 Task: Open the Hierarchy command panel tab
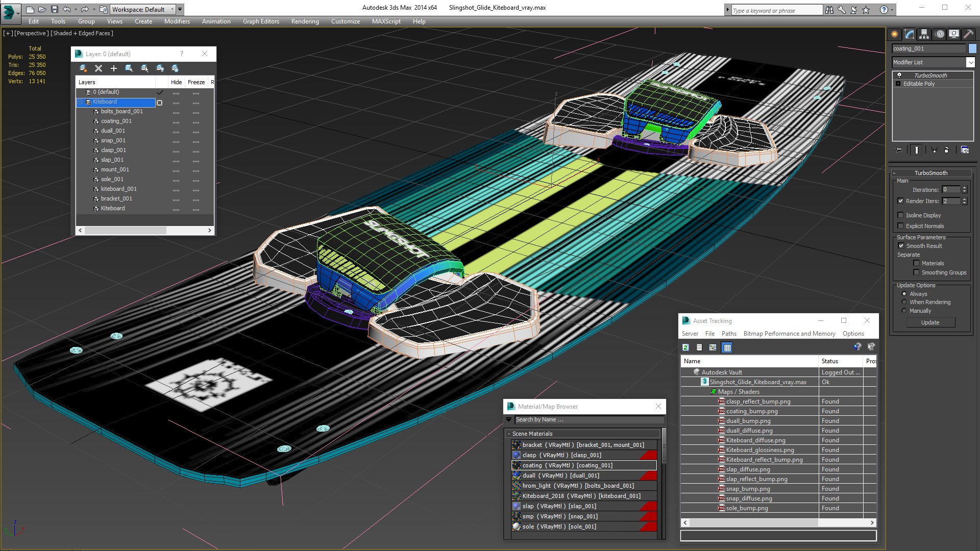click(924, 34)
